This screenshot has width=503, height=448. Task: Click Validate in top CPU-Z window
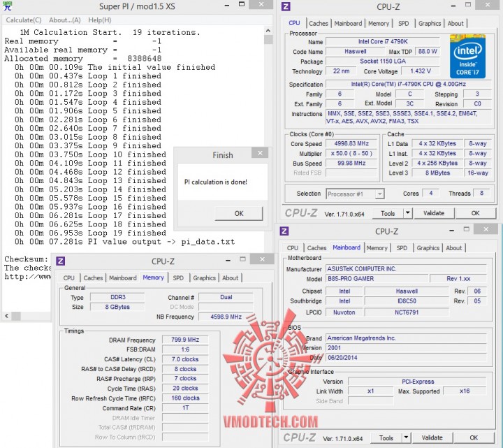coord(433,213)
